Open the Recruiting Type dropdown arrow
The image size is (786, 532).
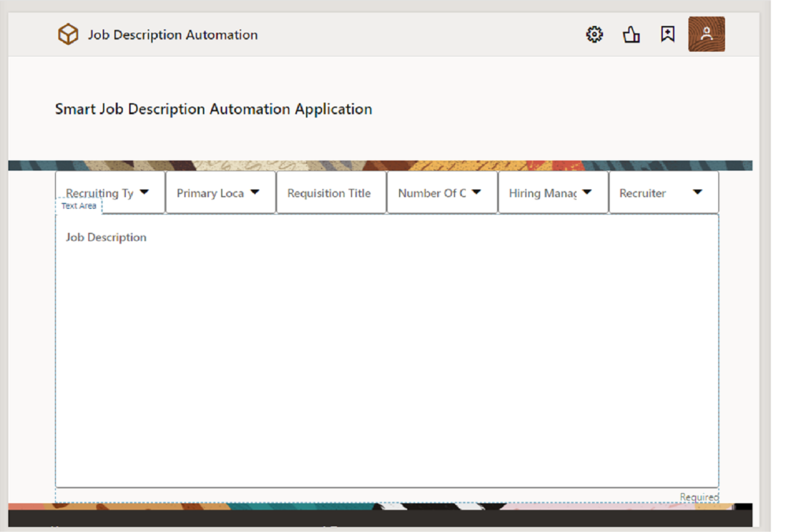point(144,192)
